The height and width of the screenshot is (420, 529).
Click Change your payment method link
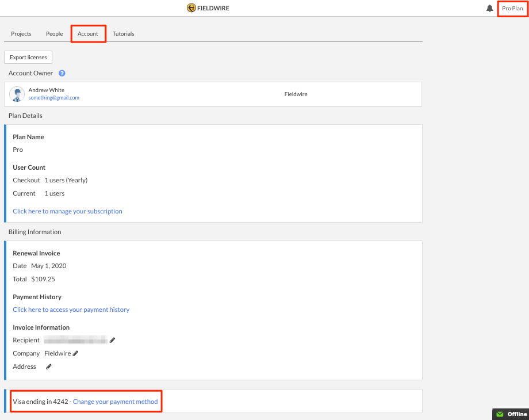click(116, 402)
